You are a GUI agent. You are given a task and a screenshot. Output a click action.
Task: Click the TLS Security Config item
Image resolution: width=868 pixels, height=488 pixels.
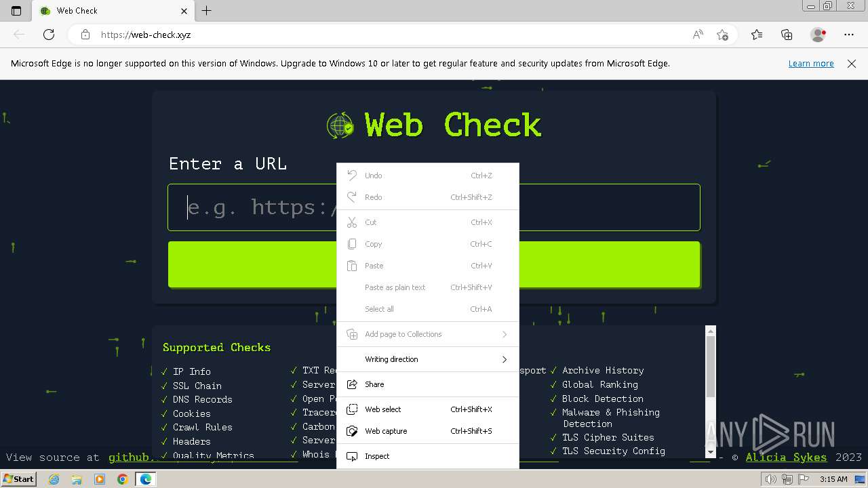click(x=614, y=451)
